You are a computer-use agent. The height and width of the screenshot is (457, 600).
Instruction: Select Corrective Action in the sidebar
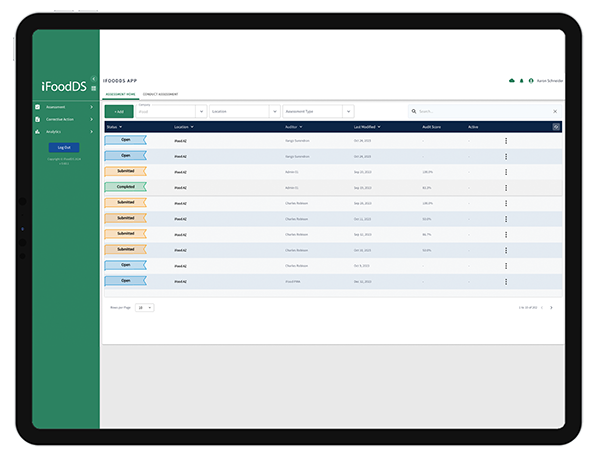tap(60, 119)
